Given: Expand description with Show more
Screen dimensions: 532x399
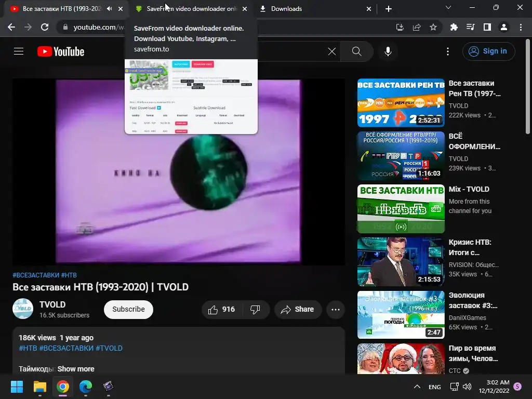Looking at the screenshot, I should [76, 369].
